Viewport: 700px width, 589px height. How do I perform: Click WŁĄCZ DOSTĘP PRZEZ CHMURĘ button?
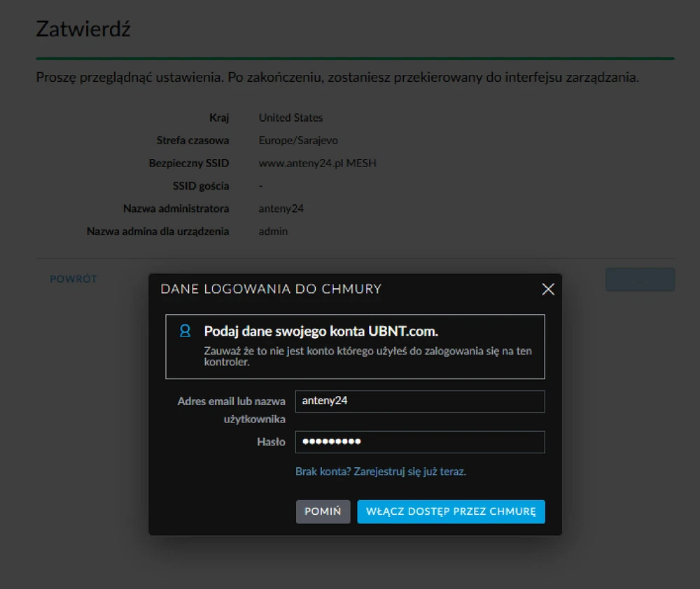(x=451, y=511)
